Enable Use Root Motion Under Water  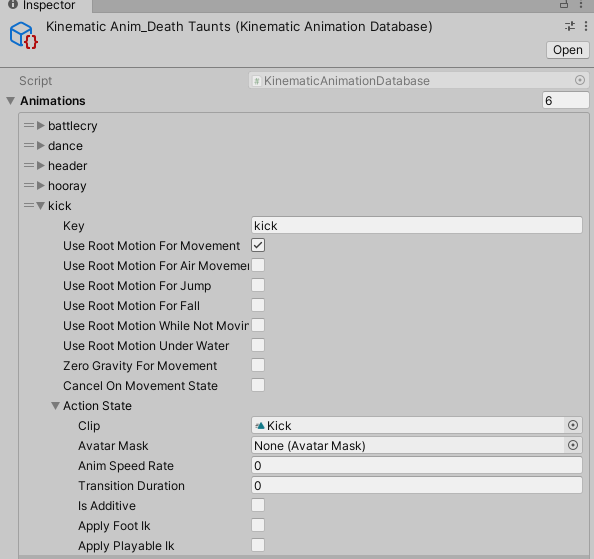click(x=258, y=345)
